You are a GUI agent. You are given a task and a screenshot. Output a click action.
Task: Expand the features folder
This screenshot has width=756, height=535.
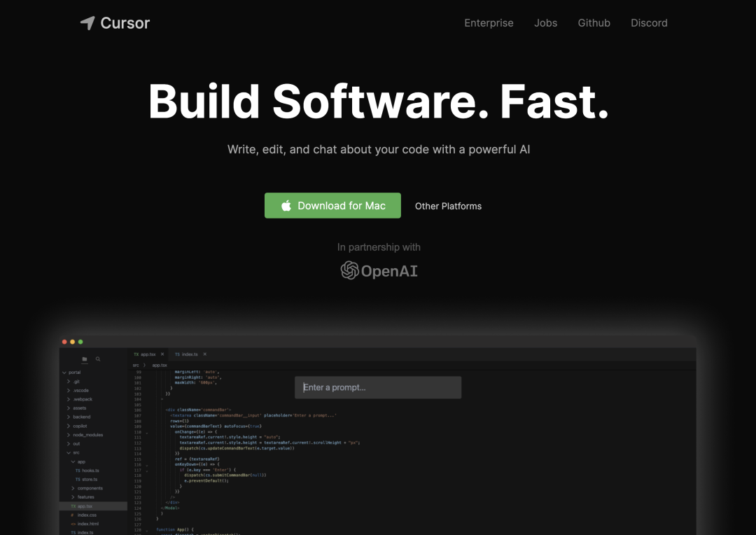tap(73, 497)
